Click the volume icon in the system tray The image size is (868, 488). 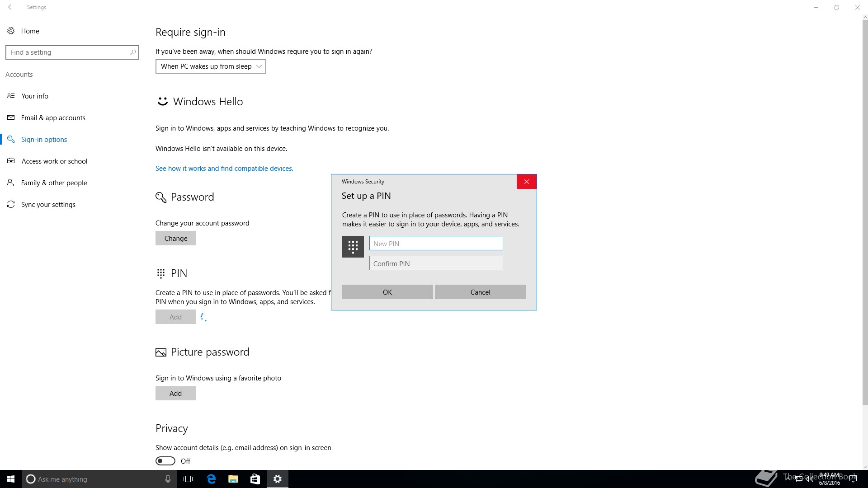pyautogui.click(x=809, y=479)
